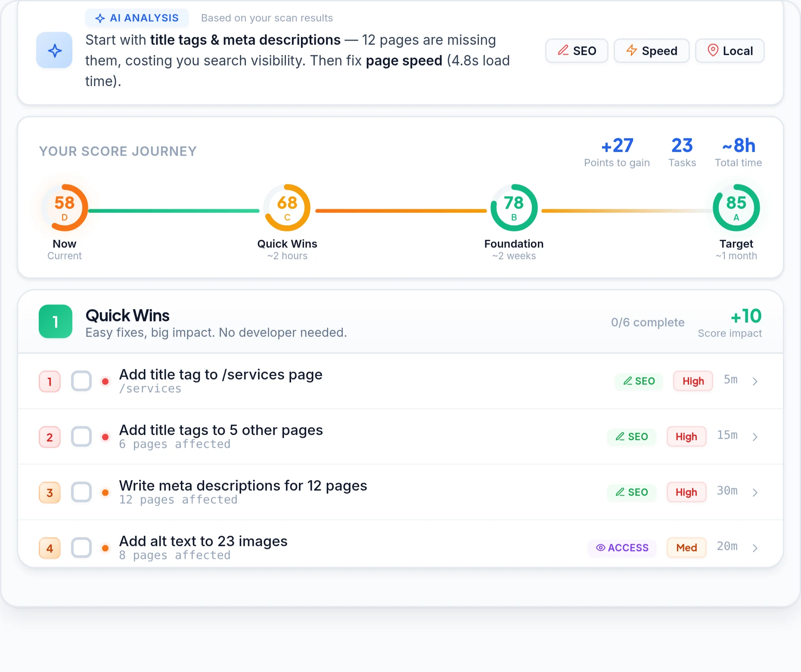This screenshot has width=801, height=672.
Task: Click the 23 Tasks stat
Action: [x=682, y=152]
